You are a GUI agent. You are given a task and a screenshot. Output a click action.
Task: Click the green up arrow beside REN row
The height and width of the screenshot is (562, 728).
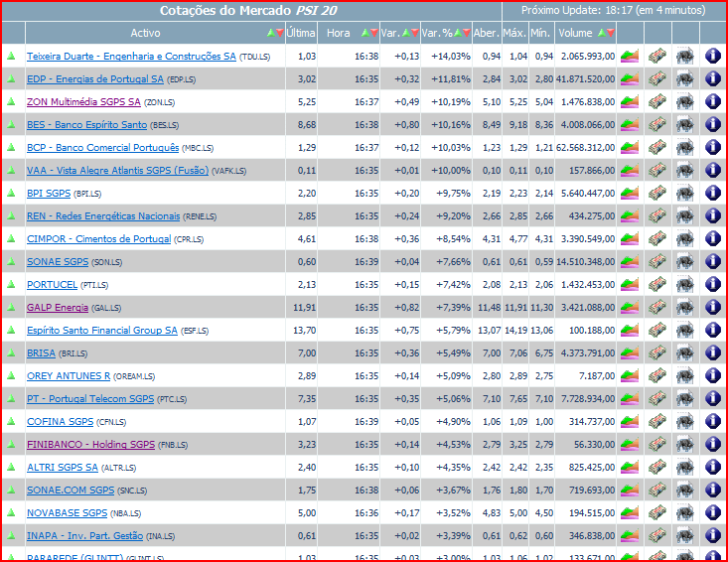pyautogui.click(x=12, y=215)
